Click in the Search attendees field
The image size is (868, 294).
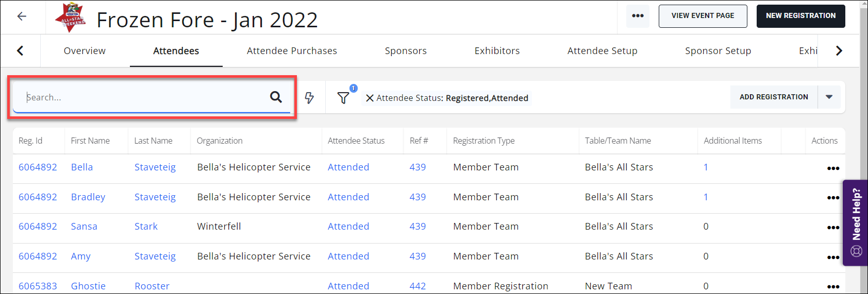144,97
